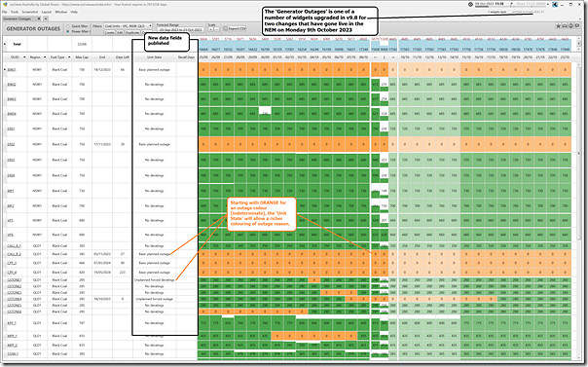
Task: Click the first orange outage cell in BW01 row
Action: click(x=203, y=70)
